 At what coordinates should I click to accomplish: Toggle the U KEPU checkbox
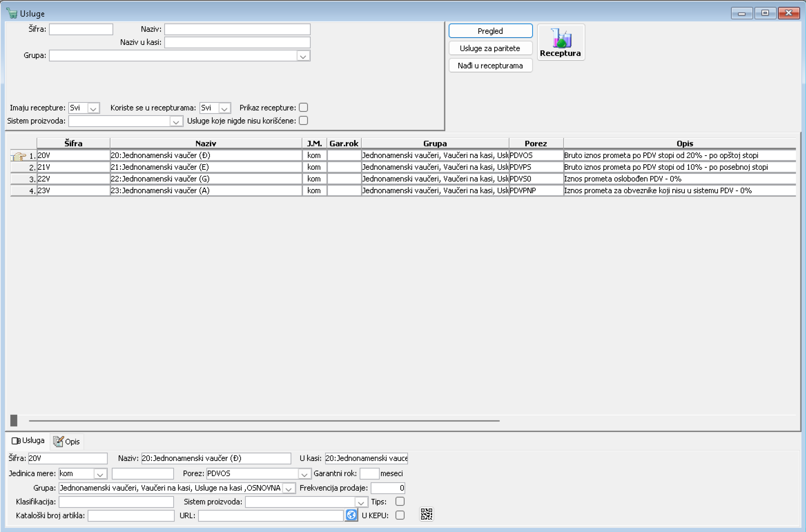(400, 515)
